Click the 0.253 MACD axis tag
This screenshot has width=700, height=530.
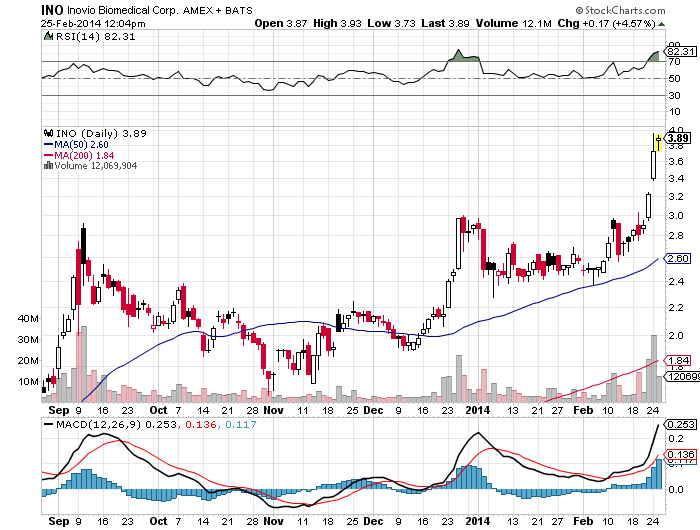tap(681, 424)
